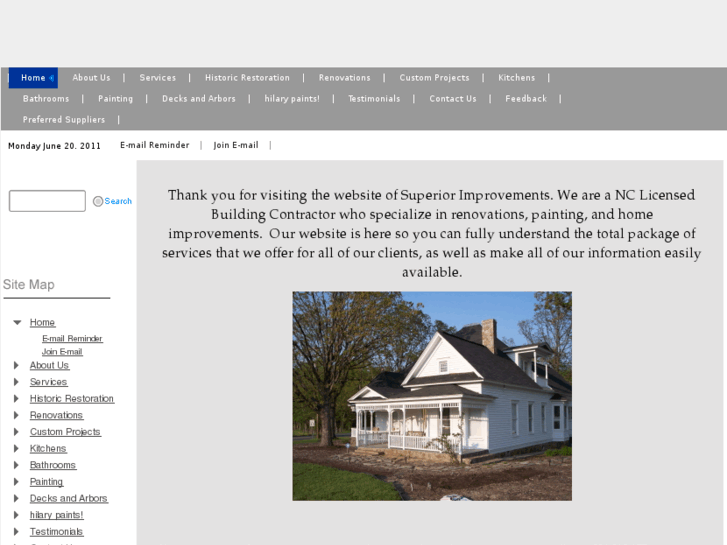The width and height of the screenshot is (727, 545).
Task: Expand the Custom Projects site map arrow
Action: click(16, 432)
